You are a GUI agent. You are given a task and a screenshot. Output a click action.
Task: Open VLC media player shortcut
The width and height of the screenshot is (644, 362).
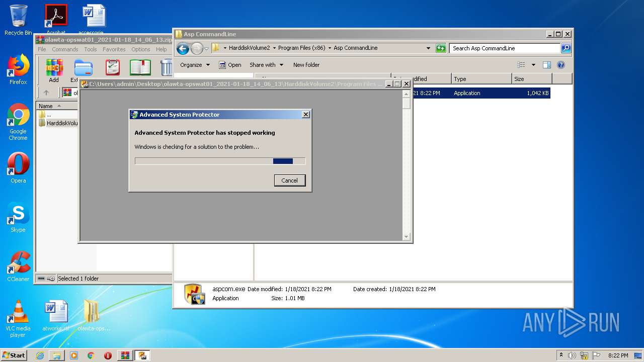tap(18, 319)
